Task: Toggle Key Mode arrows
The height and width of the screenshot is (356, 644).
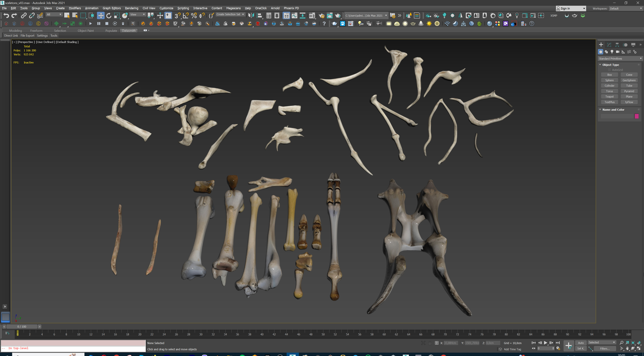Action: (x=533, y=348)
